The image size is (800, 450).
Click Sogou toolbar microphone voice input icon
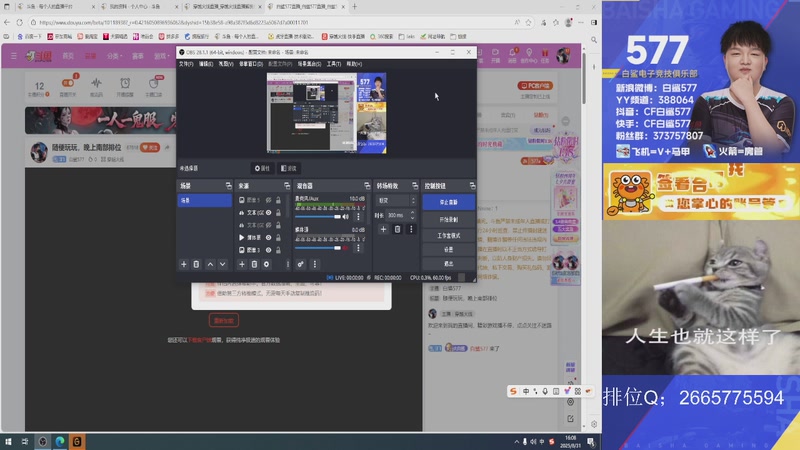point(545,391)
